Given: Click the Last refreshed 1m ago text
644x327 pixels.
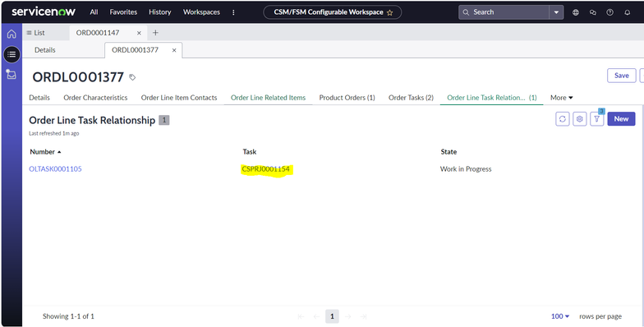Looking at the screenshot, I should click(54, 133).
